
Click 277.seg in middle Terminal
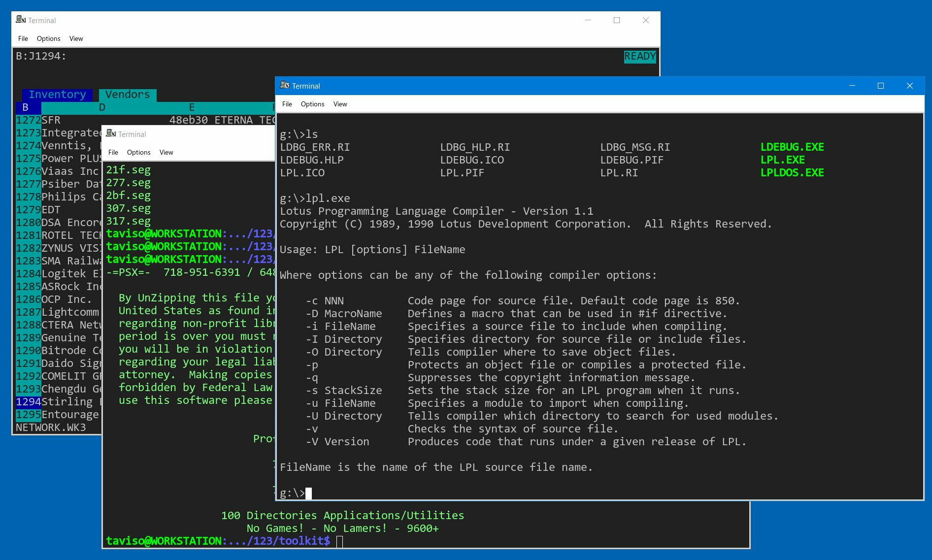click(x=129, y=183)
